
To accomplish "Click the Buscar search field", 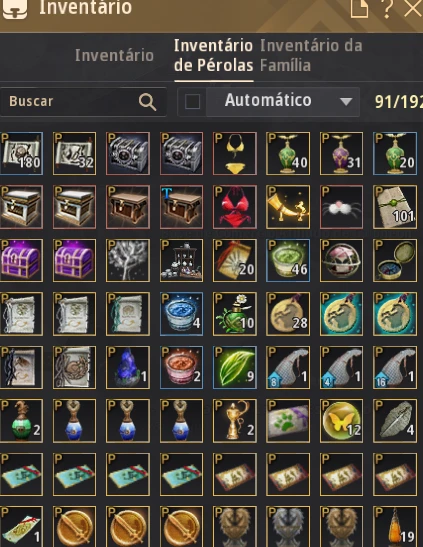I will point(83,102).
